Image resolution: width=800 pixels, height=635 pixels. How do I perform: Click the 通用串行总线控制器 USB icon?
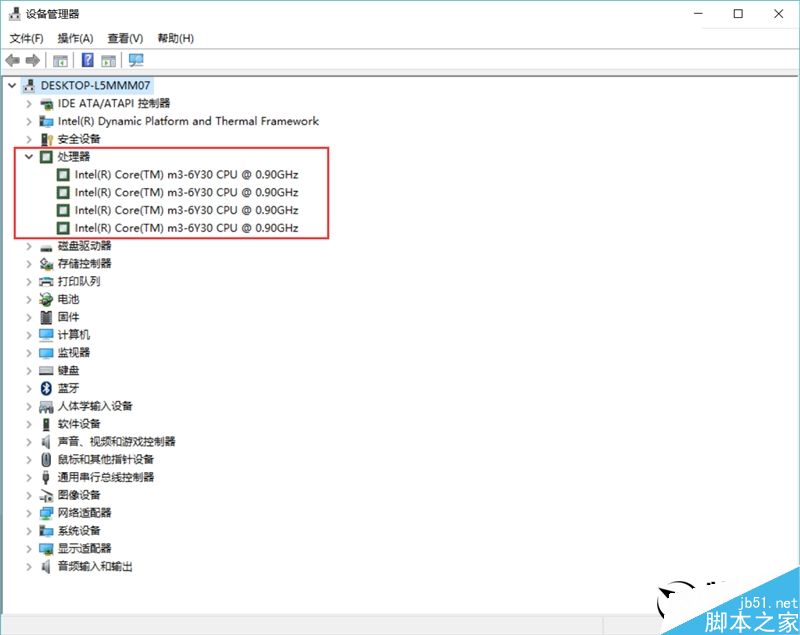[x=46, y=477]
